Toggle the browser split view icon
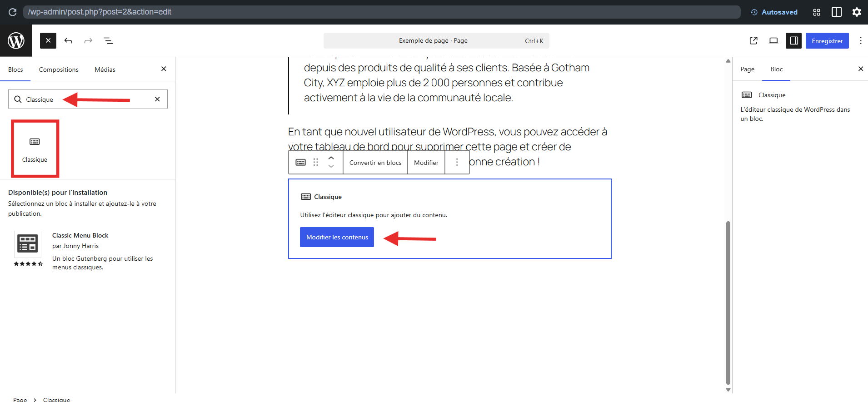 (x=837, y=12)
